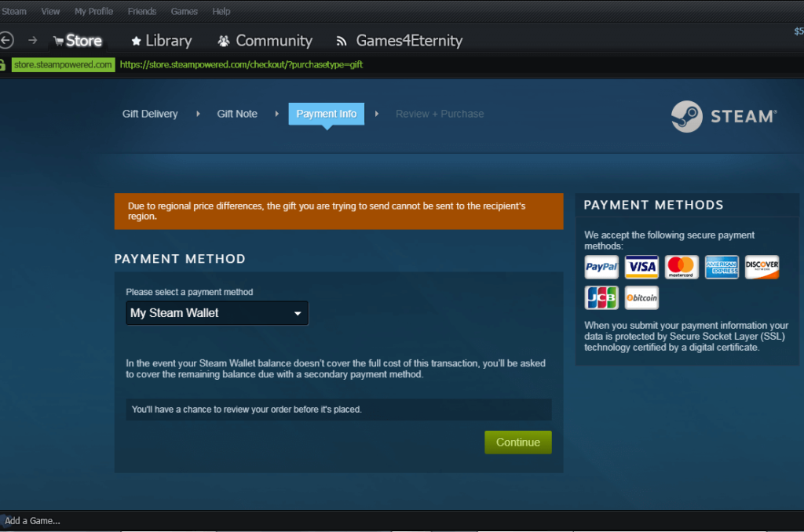804x532 pixels.
Task: Click the Steam logo in checkout header
Action: pyautogui.click(x=724, y=116)
